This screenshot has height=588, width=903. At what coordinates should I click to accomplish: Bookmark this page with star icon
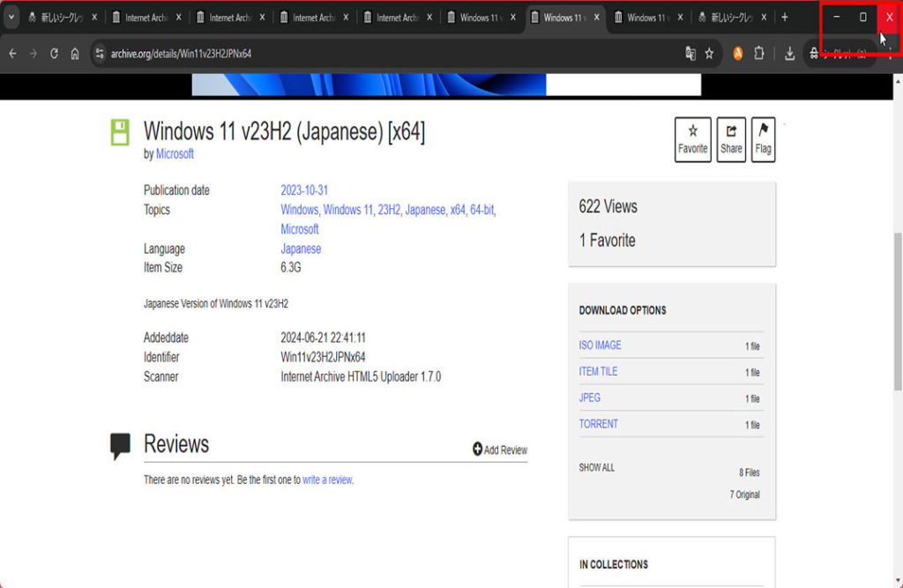pos(709,54)
